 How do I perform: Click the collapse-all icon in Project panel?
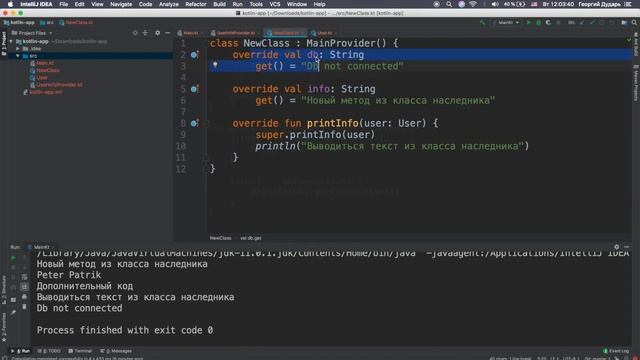145,33
